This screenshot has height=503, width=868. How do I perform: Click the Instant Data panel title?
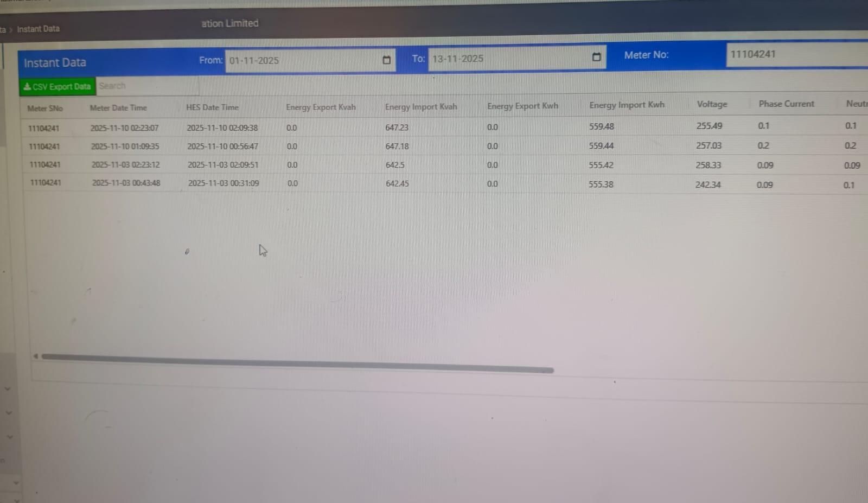click(55, 62)
